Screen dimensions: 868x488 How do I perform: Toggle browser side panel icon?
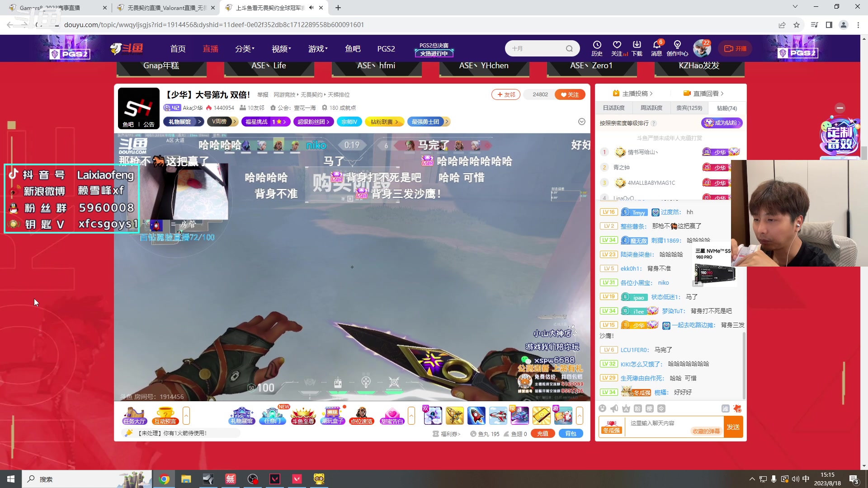tap(829, 25)
